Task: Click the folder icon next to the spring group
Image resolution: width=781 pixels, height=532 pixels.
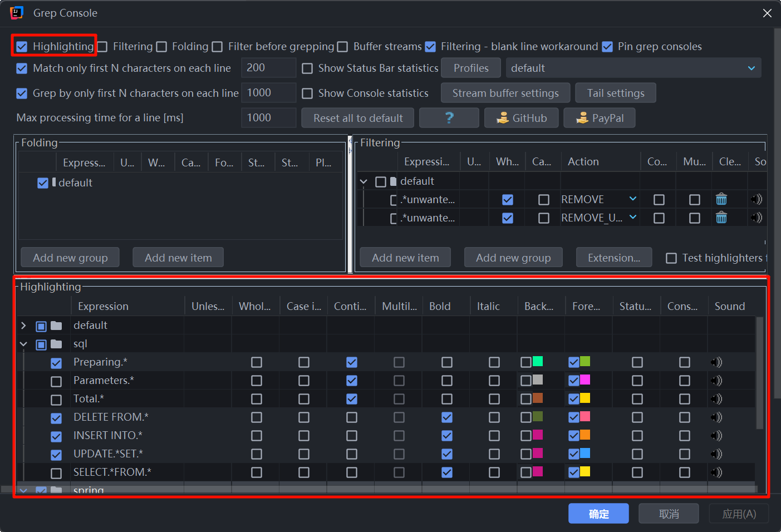Action: pyautogui.click(x=56, y=490)
